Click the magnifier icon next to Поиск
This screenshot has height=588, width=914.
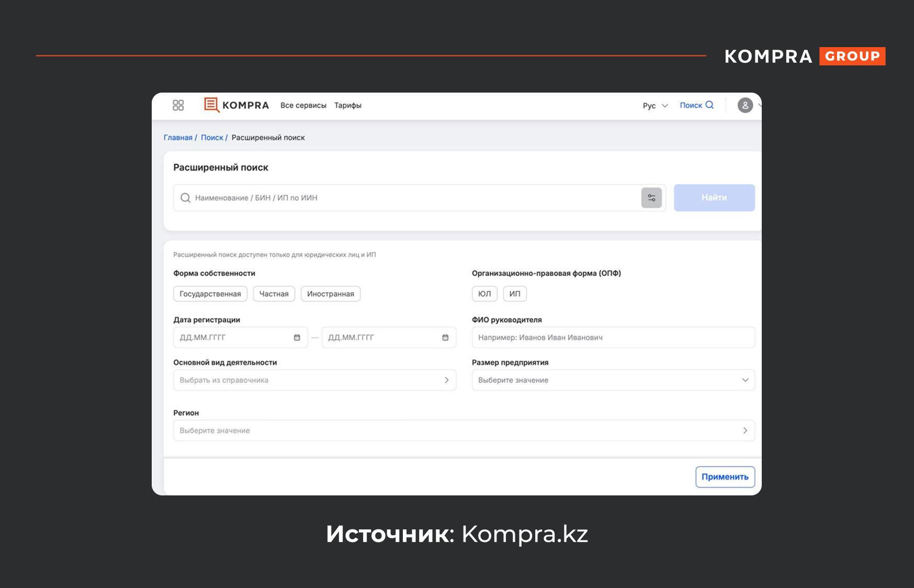click(x=709, y=105)
